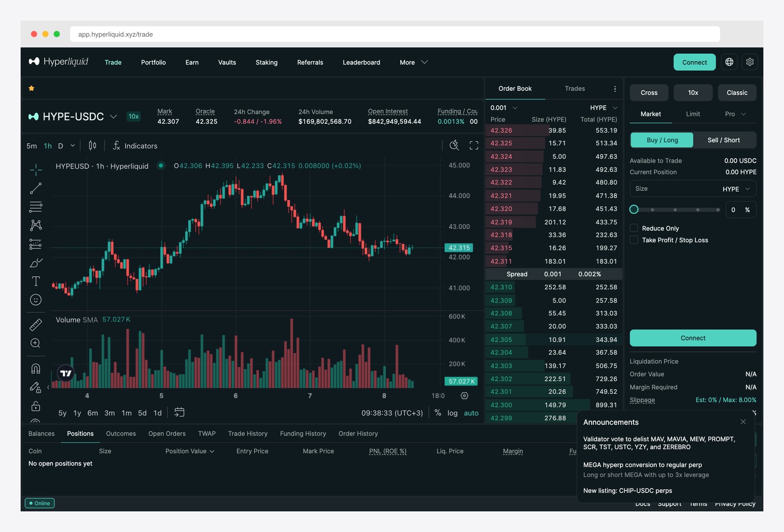Toggle the Cross margin mode button
784x532 pixels.
[x=649, y=93]
